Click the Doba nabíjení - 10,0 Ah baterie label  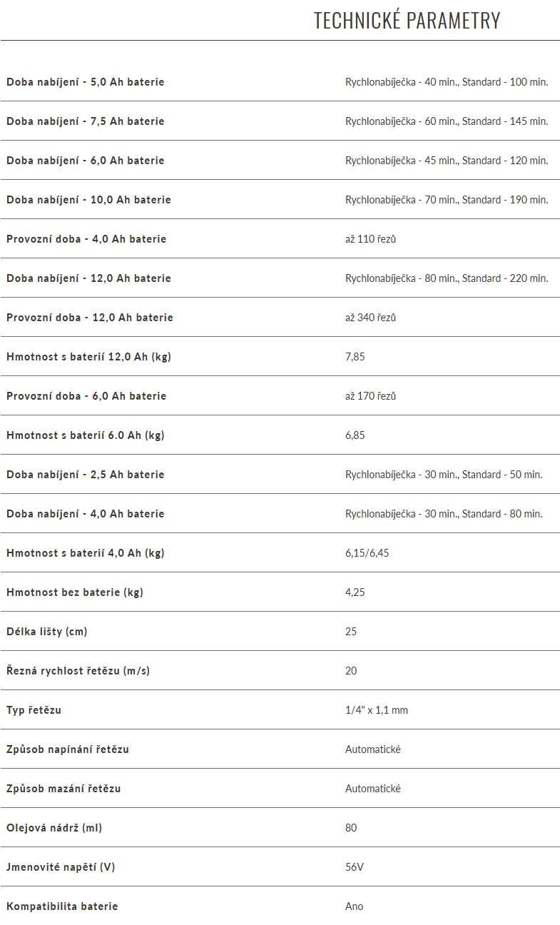click(x=88, y=200)
